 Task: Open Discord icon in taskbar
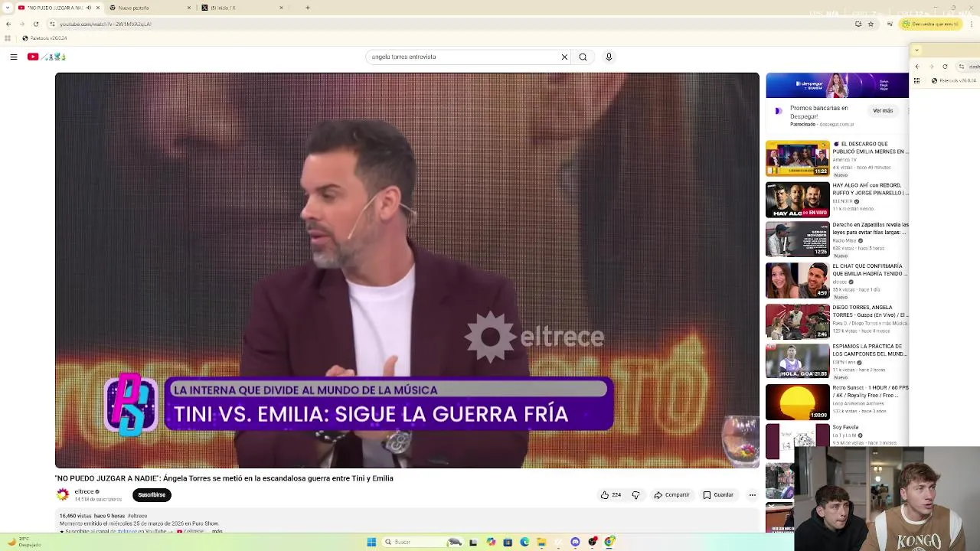coord(575,542)
